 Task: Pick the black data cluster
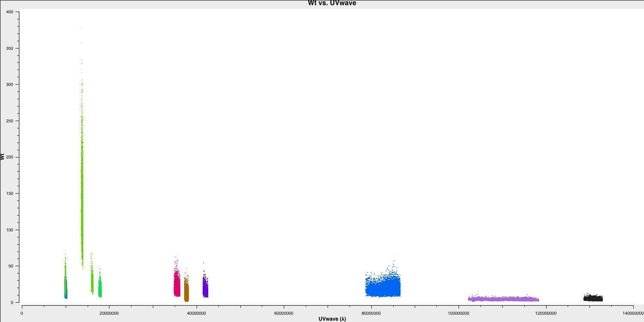(x=593, y=298)
